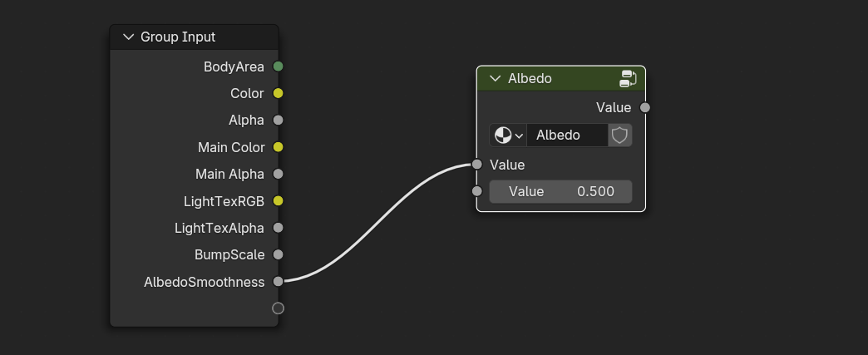Click the Alpha output socket

click(x=279, y=121)
